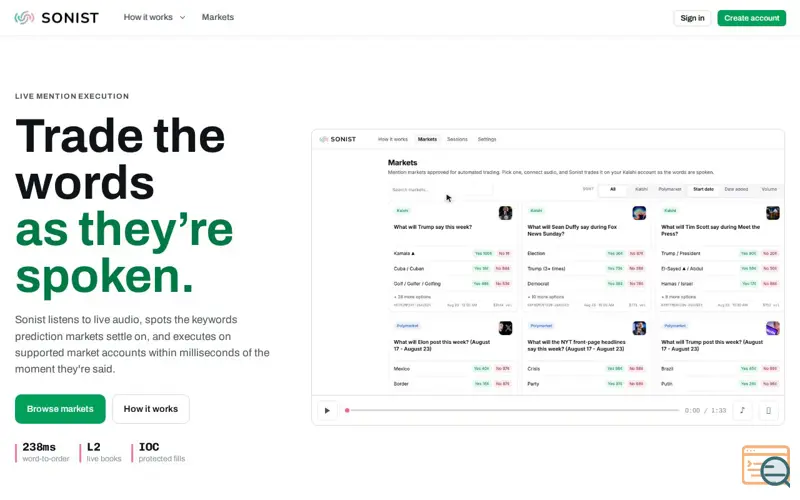
Task: Open the What will Elon post card
Action: click(x=453, y=356)
